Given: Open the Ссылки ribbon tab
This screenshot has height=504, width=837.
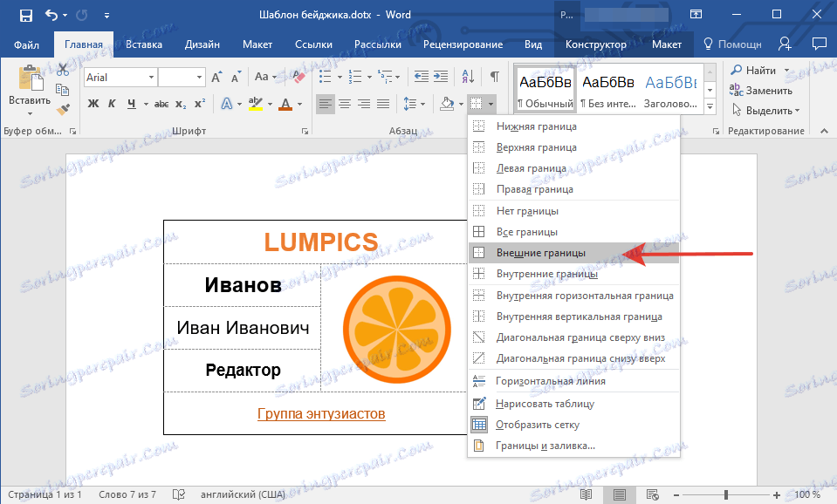Looking at the screenshot, I should click(313, 44).
